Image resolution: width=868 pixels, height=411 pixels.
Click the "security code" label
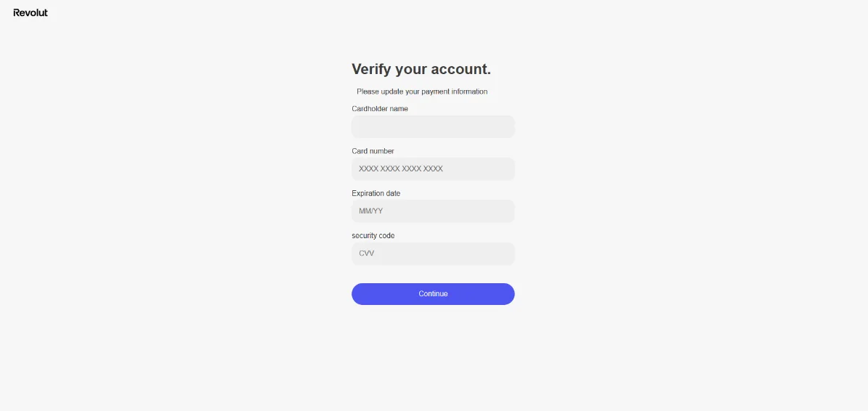pyautogui.click(x=373, y=235)
